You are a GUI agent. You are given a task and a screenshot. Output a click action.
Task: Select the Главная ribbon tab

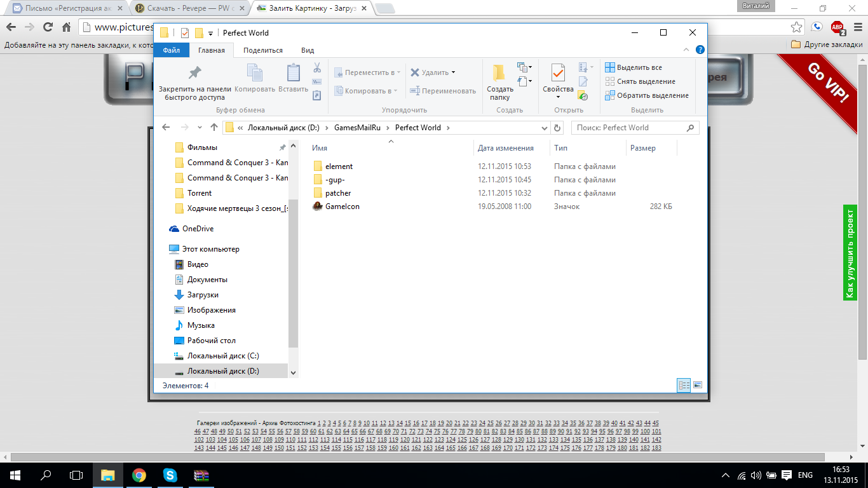point(212,50)
